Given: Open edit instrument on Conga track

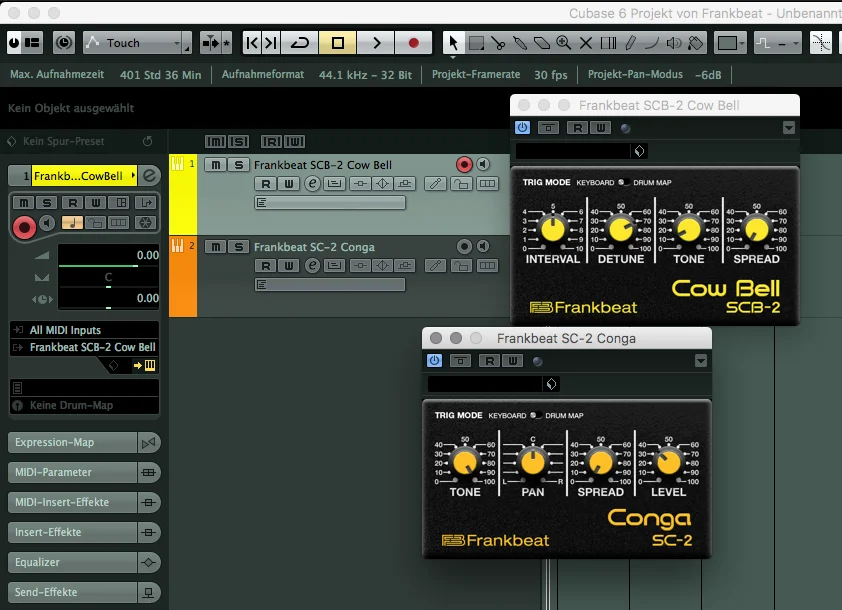Looking at the screenshot, I should (x=313, y=265).
